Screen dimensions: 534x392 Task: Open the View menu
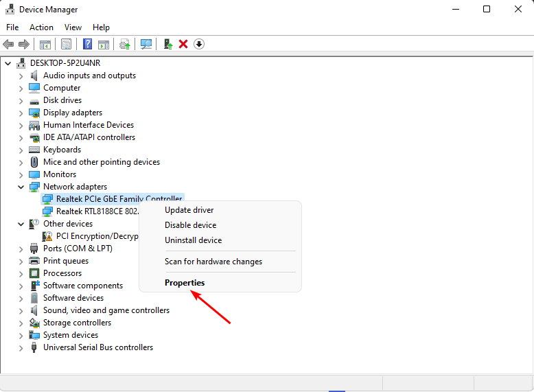point(73,27)
